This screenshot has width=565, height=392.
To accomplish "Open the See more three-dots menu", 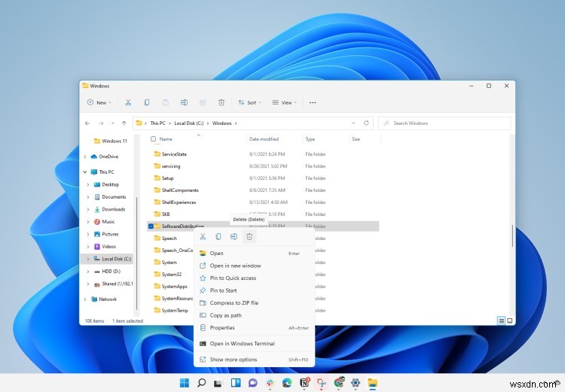I will point(313,102).
